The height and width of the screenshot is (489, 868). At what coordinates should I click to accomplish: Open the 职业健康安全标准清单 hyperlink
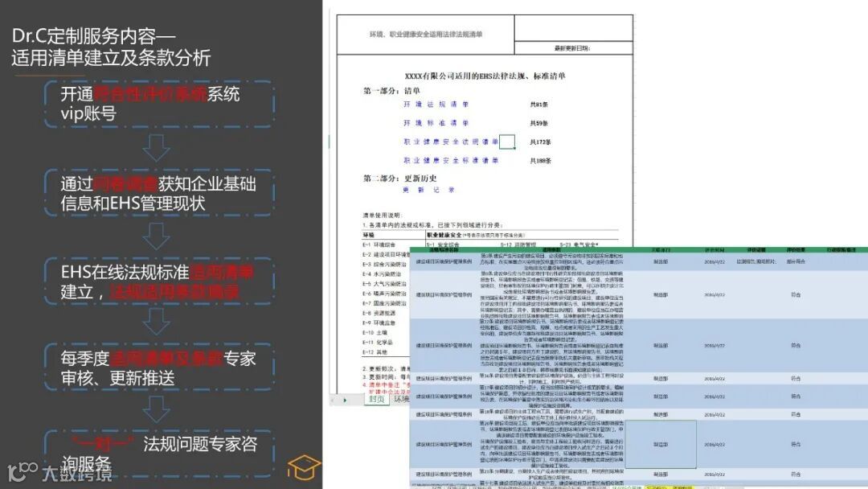[451, 161]
